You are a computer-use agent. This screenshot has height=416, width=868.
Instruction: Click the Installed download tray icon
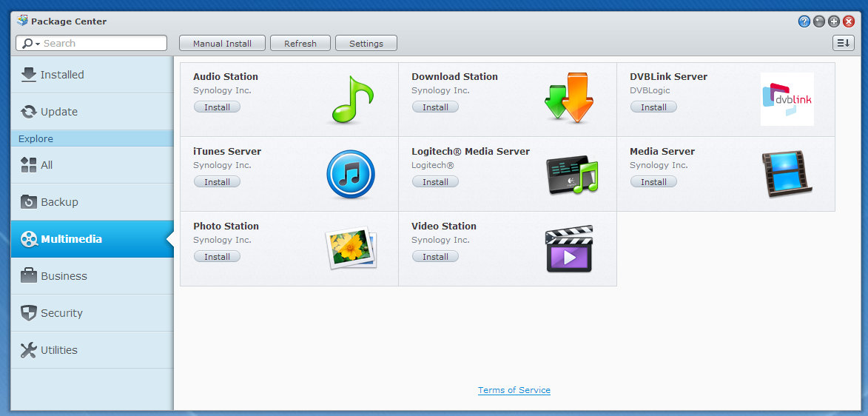[29, 74]
